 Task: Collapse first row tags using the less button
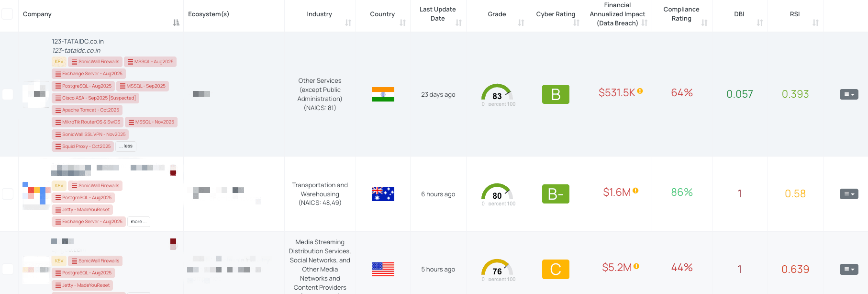pos(126,146)
